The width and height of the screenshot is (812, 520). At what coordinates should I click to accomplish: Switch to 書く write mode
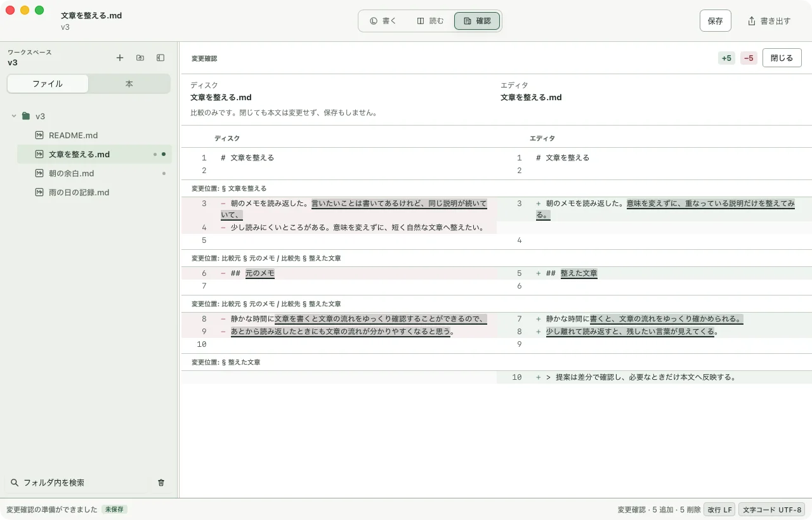pos(383,21)
